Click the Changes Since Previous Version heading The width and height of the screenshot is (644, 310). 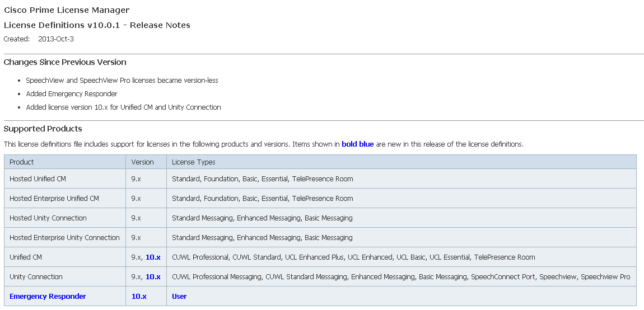65,62
